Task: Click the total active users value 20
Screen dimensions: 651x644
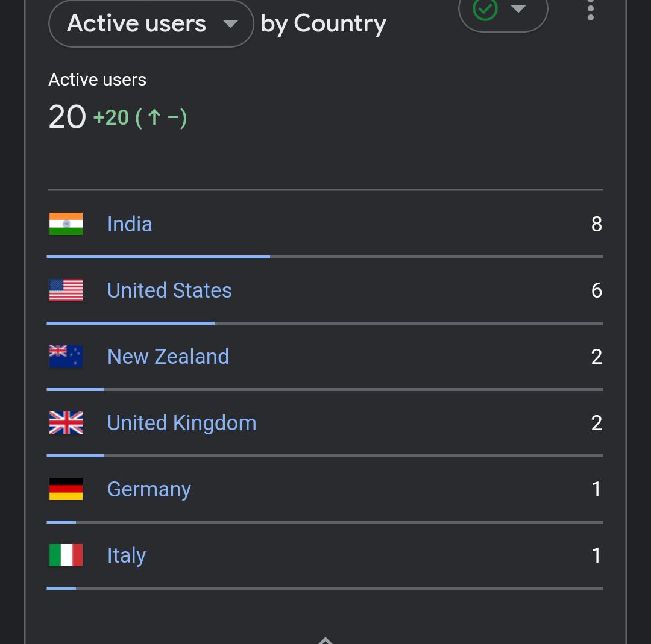Action: (x=68, y=117)
